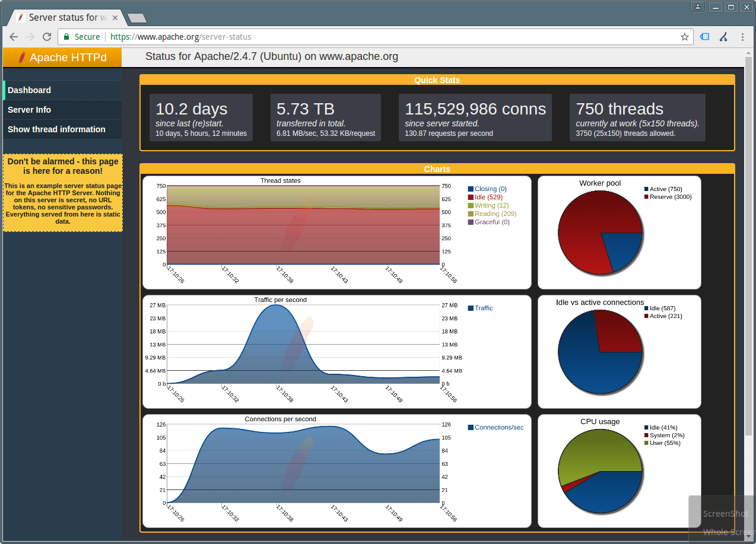This screenshot has width=756, height=544.
Task: Click the Chrome user profile icon in the title bar
Action: pos(698,7)
